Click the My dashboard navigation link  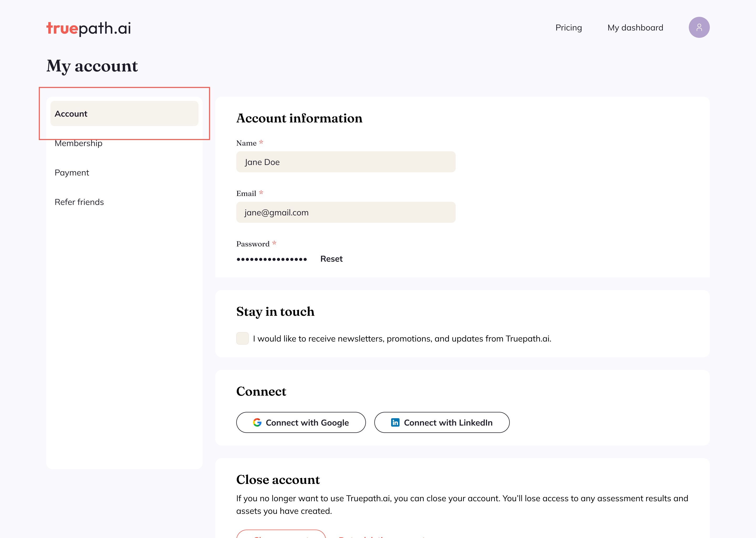[x=635, y=27]
